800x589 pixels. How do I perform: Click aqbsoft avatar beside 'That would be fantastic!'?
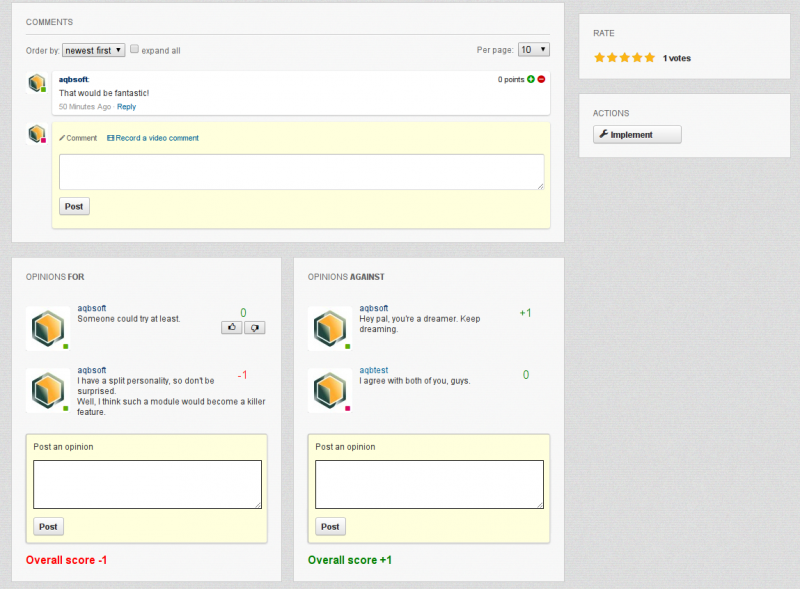[36, 83]
